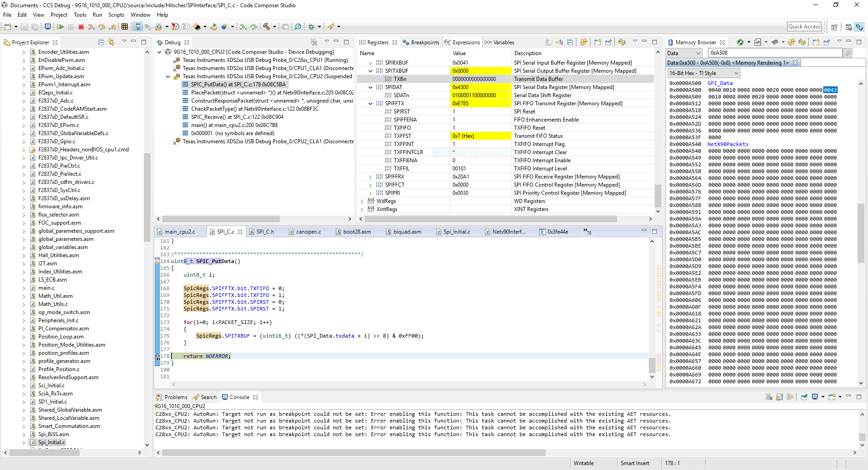Open the 16-Bit Hex - TI Style dropdown
Screen dimensions: 868x470
(703, 73)
